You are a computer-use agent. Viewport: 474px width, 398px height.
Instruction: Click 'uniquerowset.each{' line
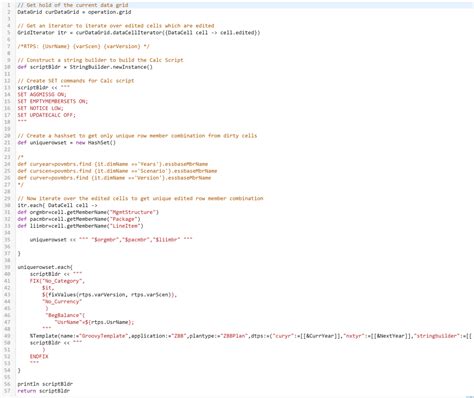pyautogui.click(x=45, y=267)
